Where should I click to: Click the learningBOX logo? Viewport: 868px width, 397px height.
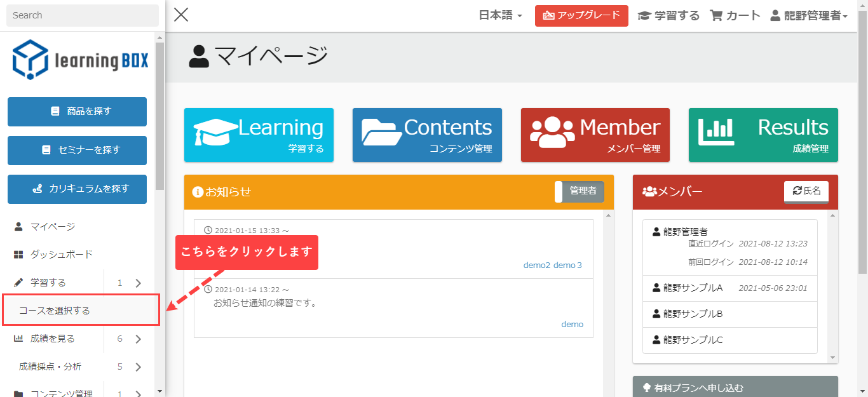[x=80, y=60]
